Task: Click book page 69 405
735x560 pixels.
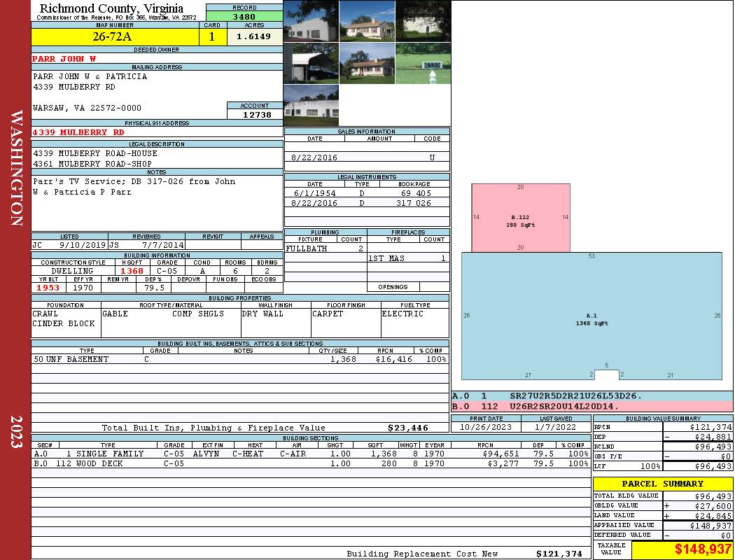Action: point(416,193)
